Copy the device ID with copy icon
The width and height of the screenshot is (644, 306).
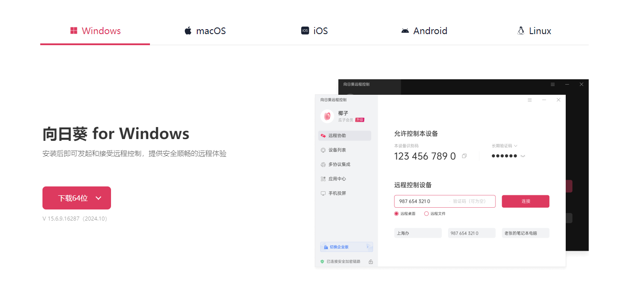(x=464, y=156)
